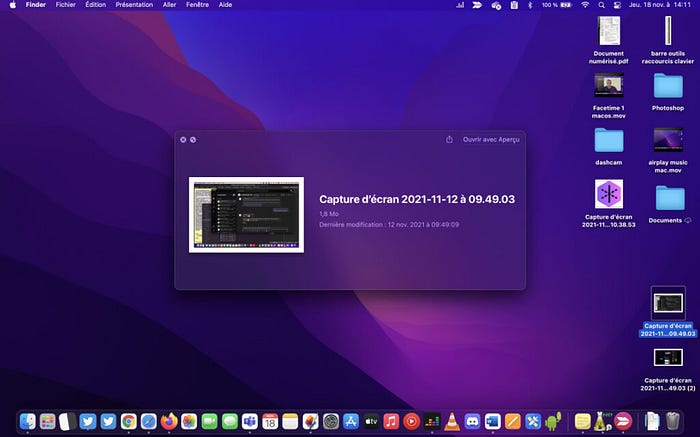
Task: Launch Firefox from the Dock
Action: pyautogui.click(x=169, y=421)
